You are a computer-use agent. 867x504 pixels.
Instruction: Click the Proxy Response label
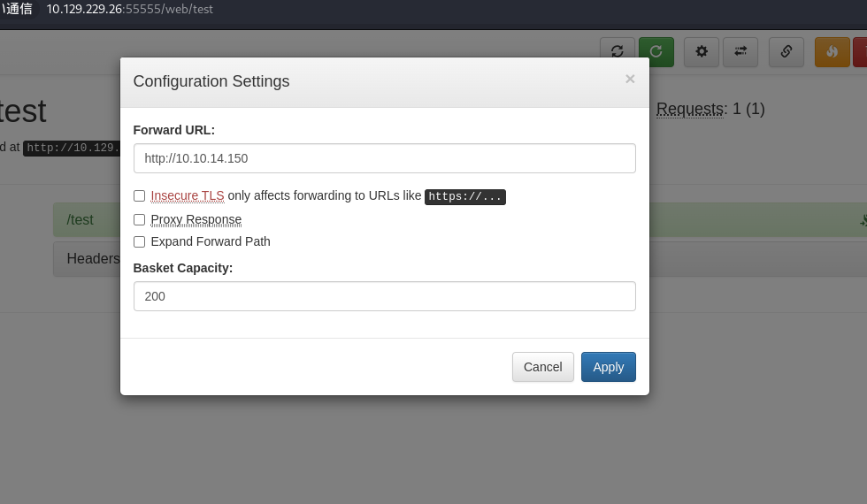196,219
